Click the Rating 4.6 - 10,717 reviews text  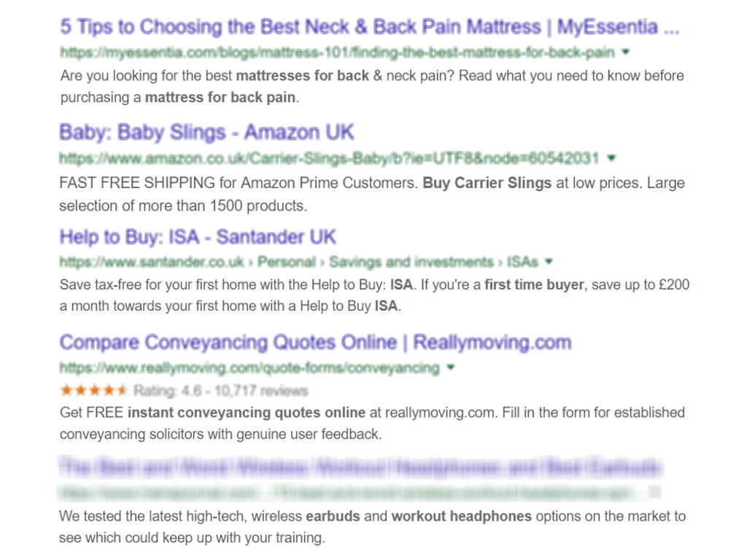point(221,391)
